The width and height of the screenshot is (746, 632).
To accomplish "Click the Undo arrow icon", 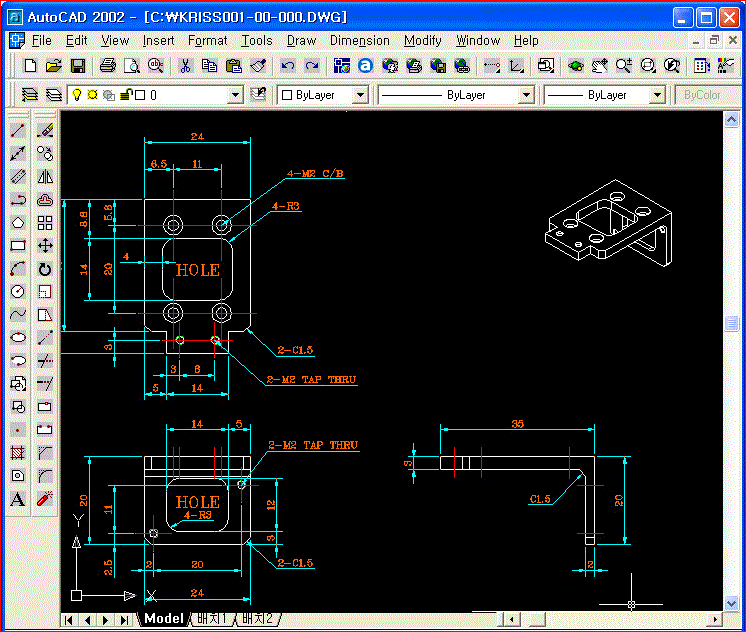I will click(x=288, y=66).
